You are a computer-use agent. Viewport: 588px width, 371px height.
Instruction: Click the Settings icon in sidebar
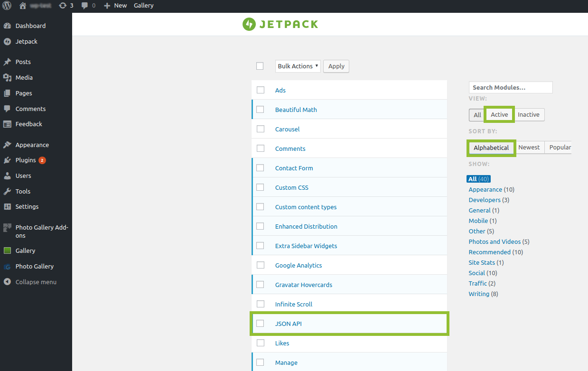pyautogui.click(x=7, y=206)
